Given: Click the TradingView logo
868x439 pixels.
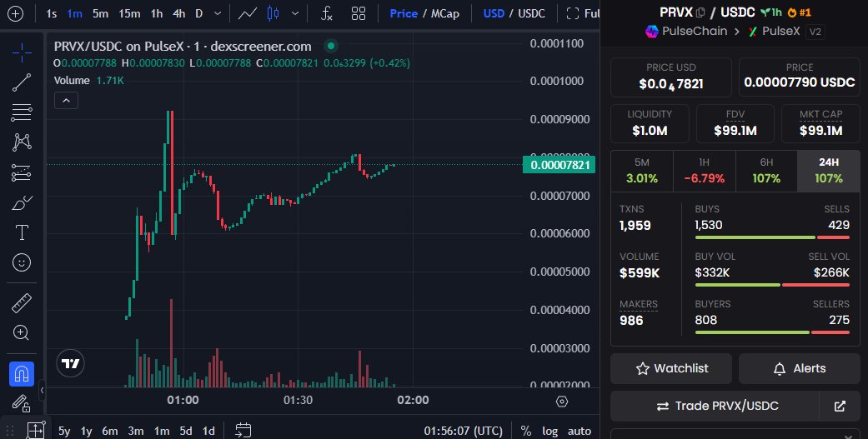Looking at the screenshot, I should click(70, 363).
